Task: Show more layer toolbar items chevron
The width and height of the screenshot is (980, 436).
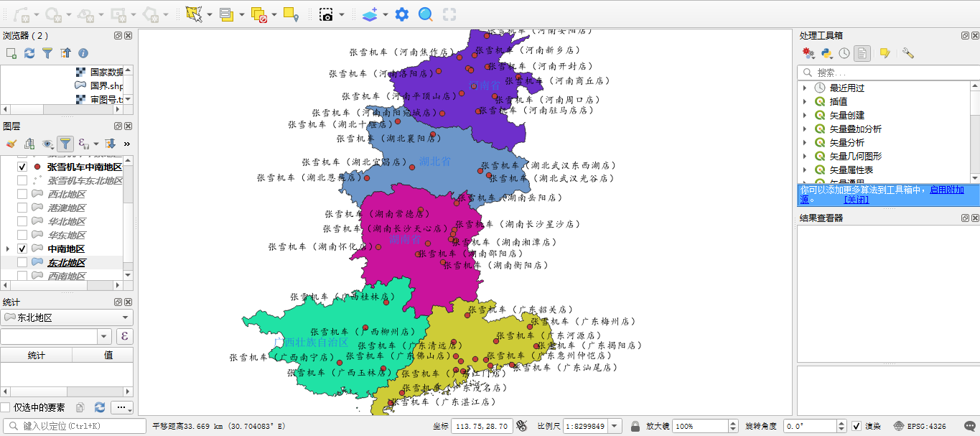Action: point(127,144)
